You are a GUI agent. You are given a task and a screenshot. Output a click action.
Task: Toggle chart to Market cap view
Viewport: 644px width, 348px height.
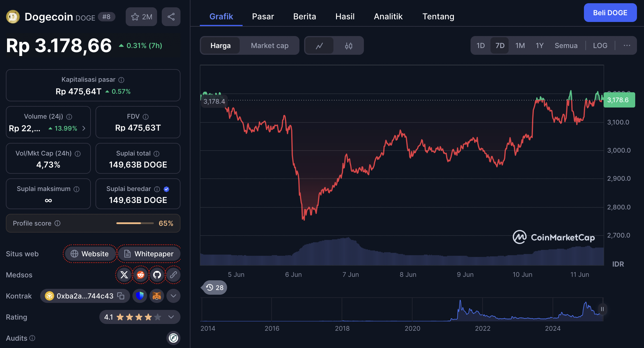click(270, 46)
